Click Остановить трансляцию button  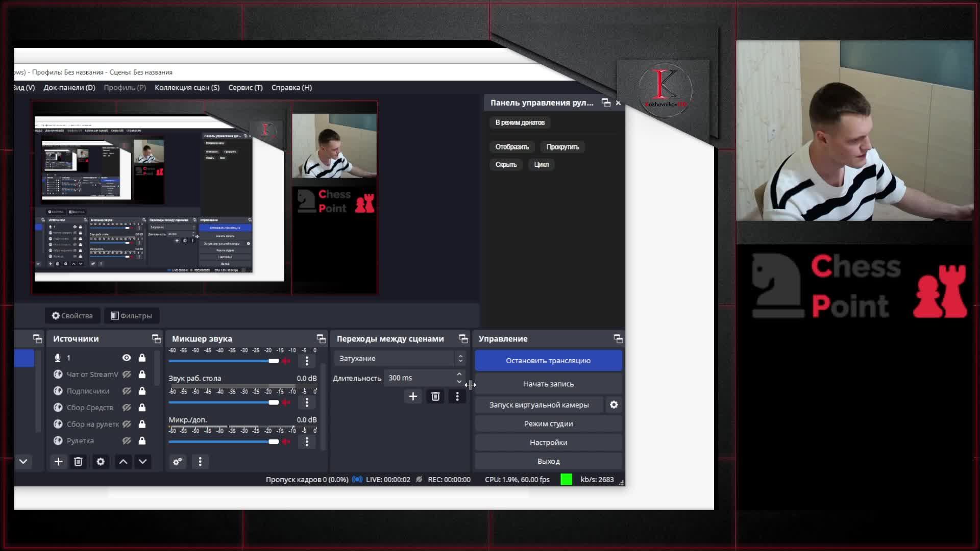pyautogui.click(x=548, y=361)
